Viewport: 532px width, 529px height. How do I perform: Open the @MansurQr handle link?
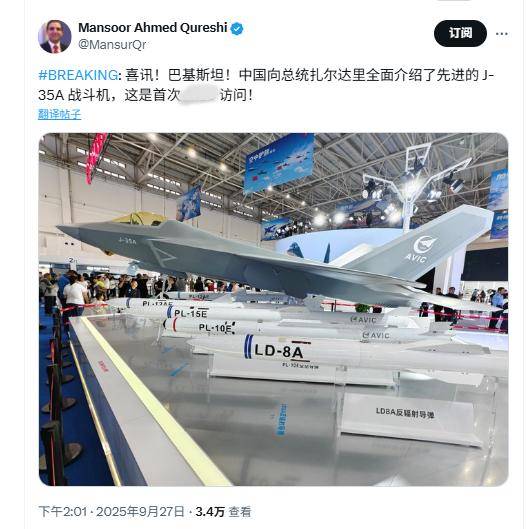[x=112, y=44]
